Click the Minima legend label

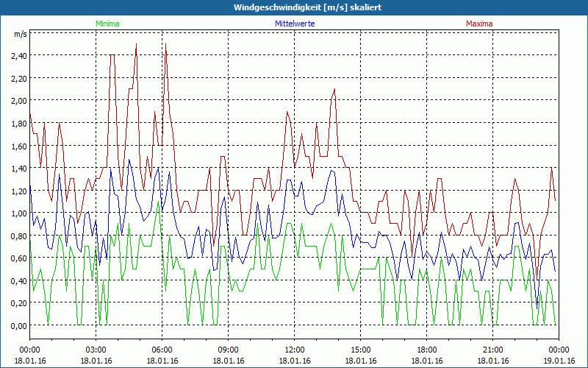[x=107, y=24]
